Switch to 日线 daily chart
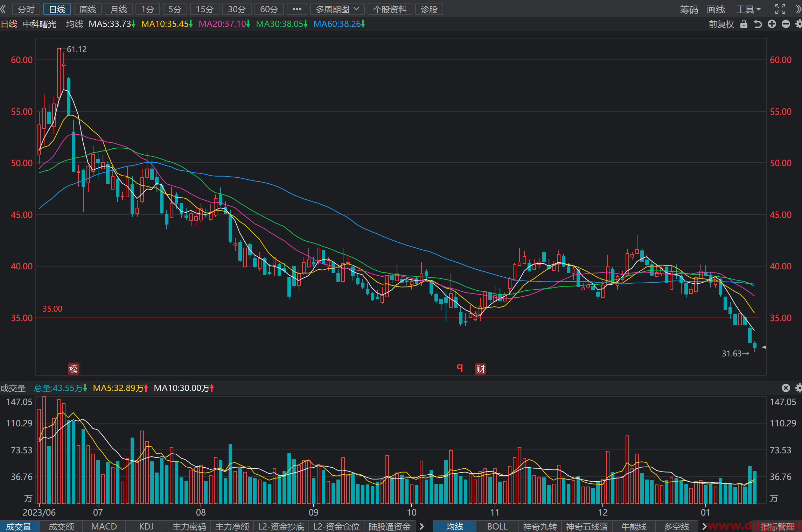The image size is (802, 532). 57,9
